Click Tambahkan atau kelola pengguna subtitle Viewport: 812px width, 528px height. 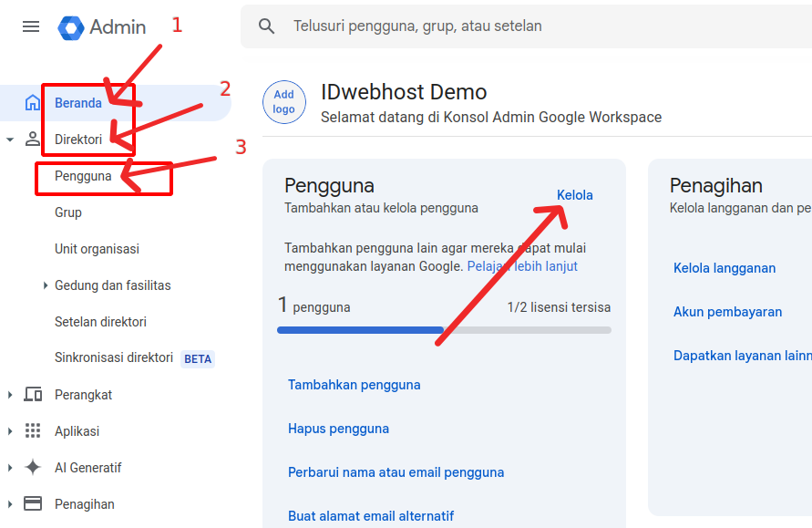click(381, 208)
